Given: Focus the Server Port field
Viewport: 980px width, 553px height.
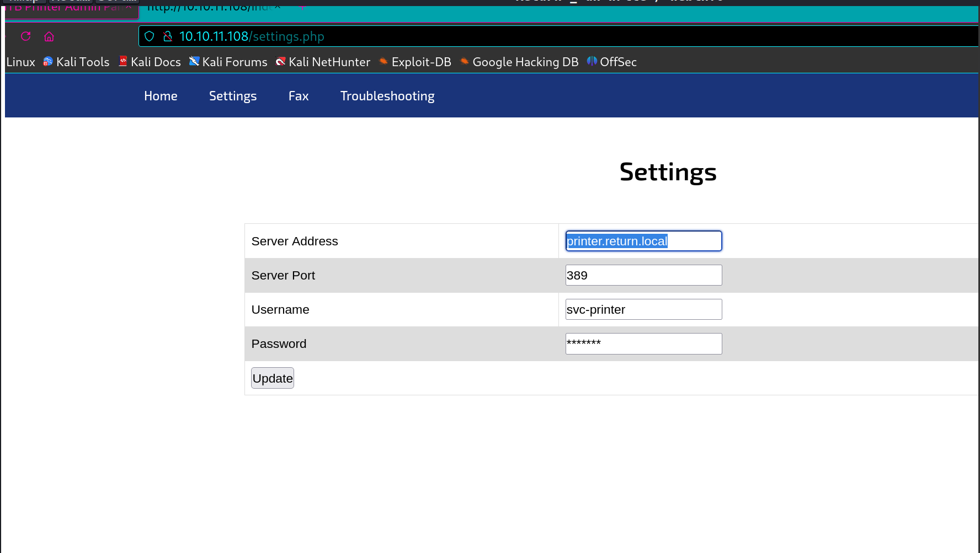Looking at the screenshot, I should coord(643,275).
